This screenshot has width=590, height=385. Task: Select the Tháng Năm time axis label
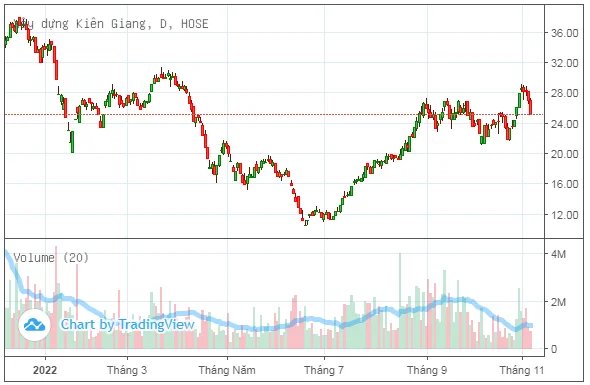[227, 370]
